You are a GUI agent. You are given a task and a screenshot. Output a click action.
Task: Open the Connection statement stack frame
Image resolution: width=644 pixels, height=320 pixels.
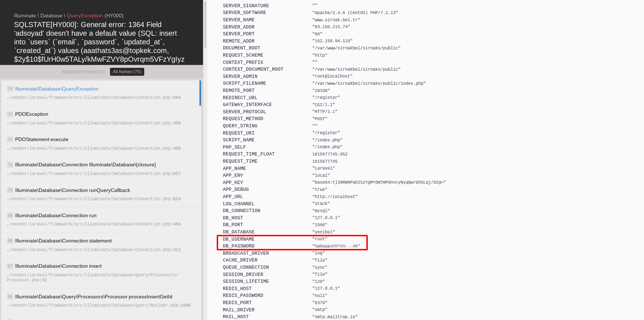[63, 241]
